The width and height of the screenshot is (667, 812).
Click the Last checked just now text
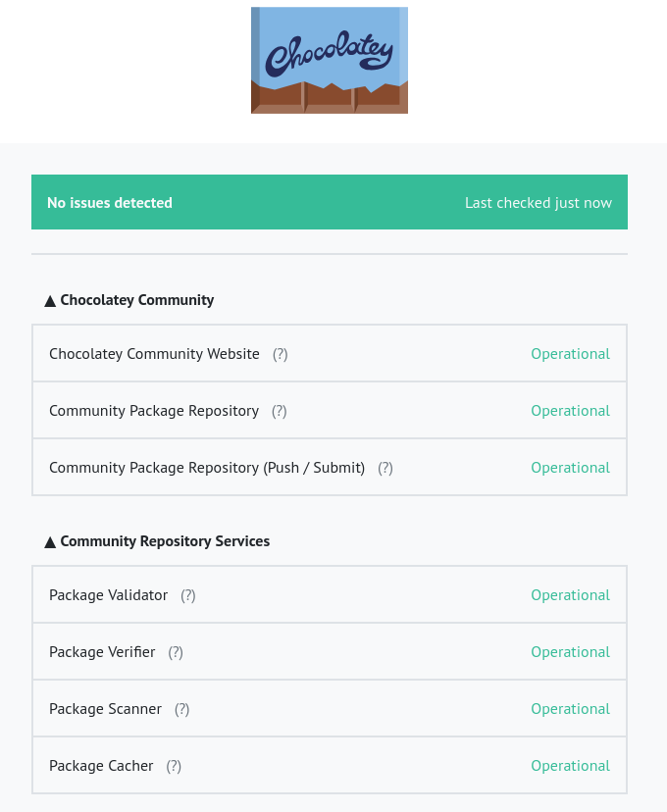[x=538, y=203]
